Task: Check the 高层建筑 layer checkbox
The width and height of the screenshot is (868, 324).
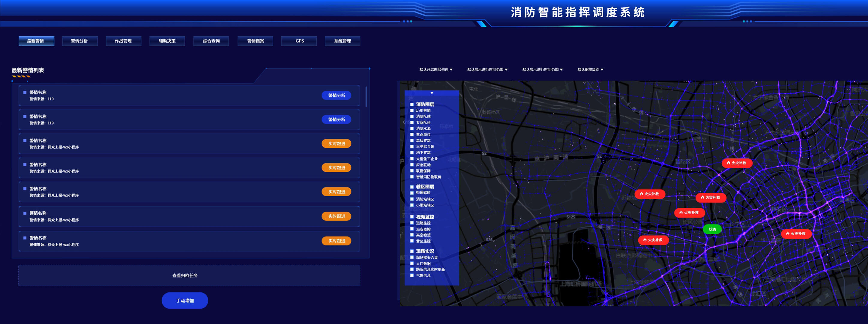Action: [412, 141]
